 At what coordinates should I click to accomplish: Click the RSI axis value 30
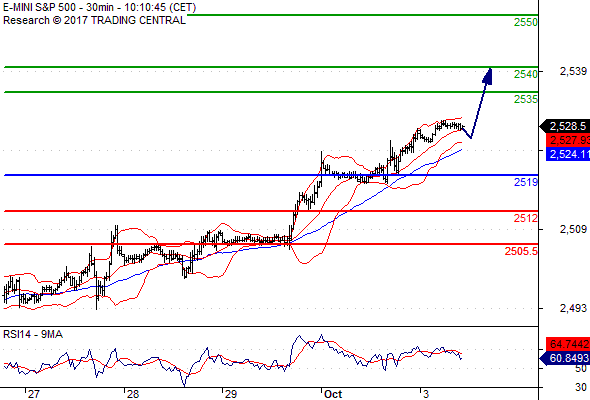tap(580, 387)
